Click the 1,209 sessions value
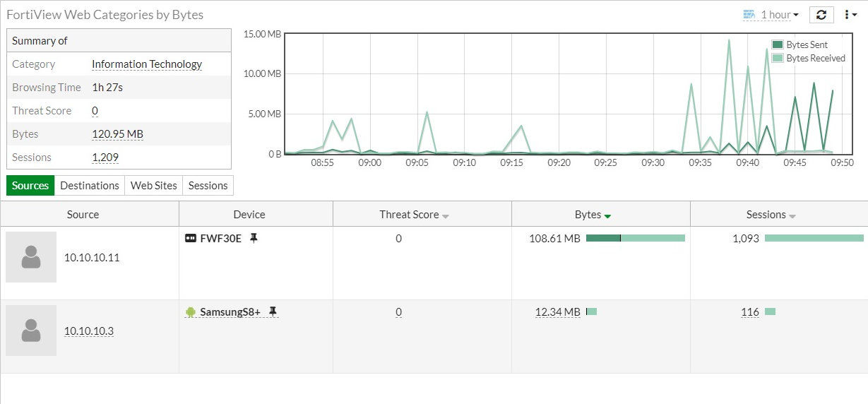This screenshot has height=404, width=868. (105, 158)
